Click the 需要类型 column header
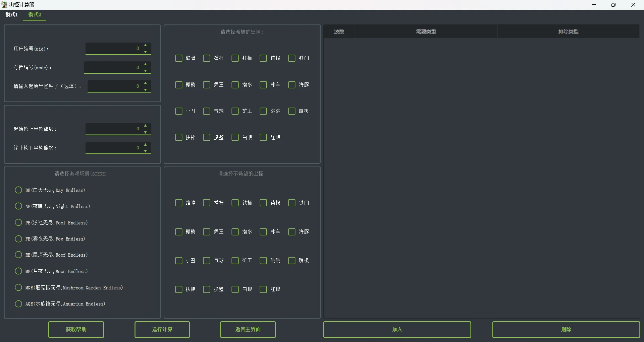The height and width of the screenshot is (342, 644). (x=426, y=32)
